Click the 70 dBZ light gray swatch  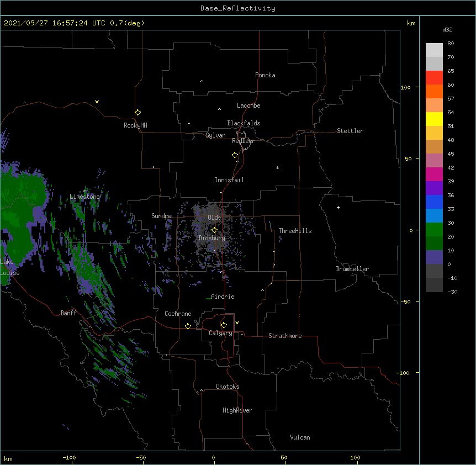pos(434,50)
